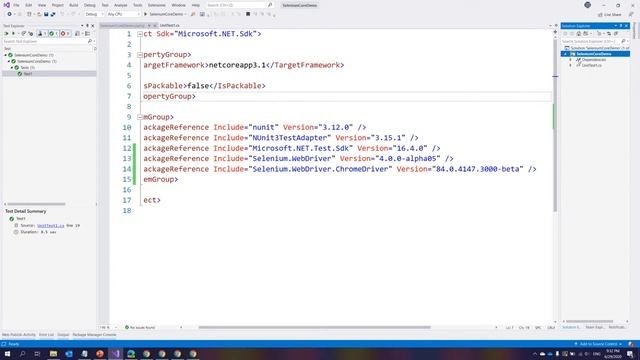Expand UnitTest1.cs in Solution Explorer
The height and width of the screenshot is (360, 640).
(x=571, y=65)
